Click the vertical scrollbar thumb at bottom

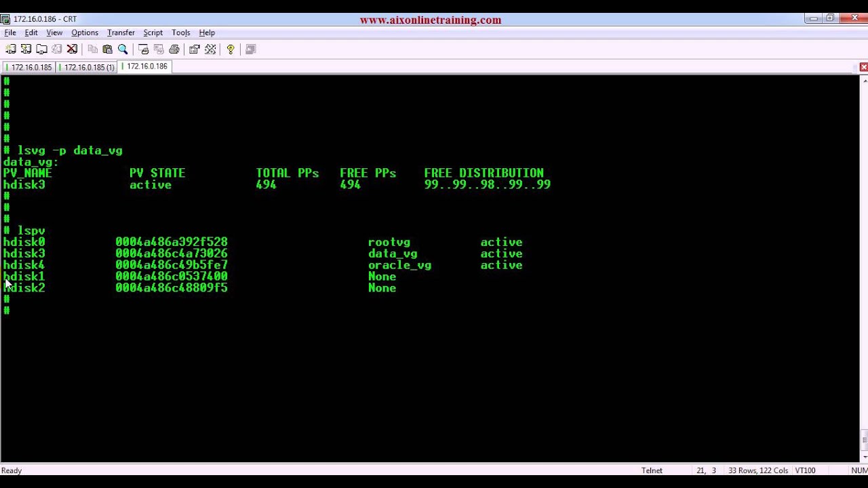pyautogui.click(x=864, y=441)
